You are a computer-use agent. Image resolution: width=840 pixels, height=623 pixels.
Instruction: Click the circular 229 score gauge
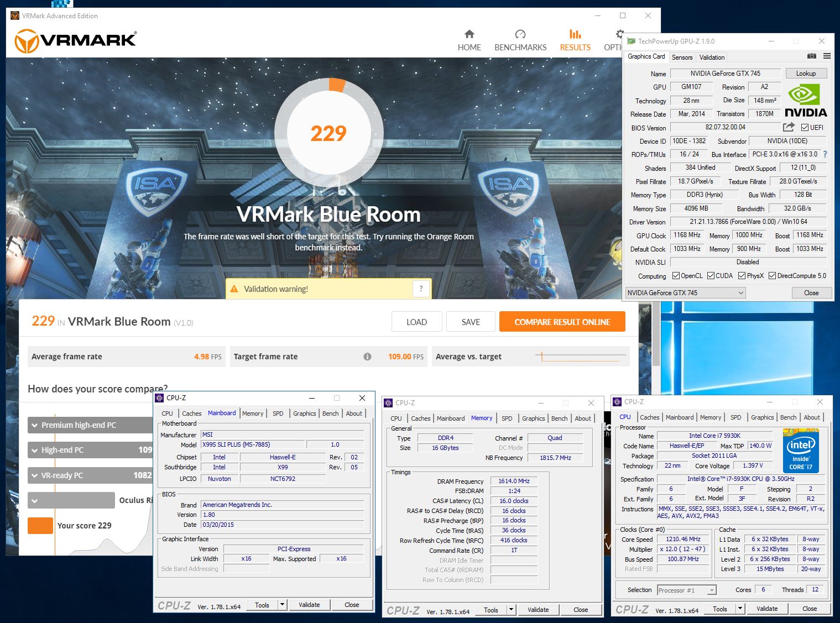[328, 133]
